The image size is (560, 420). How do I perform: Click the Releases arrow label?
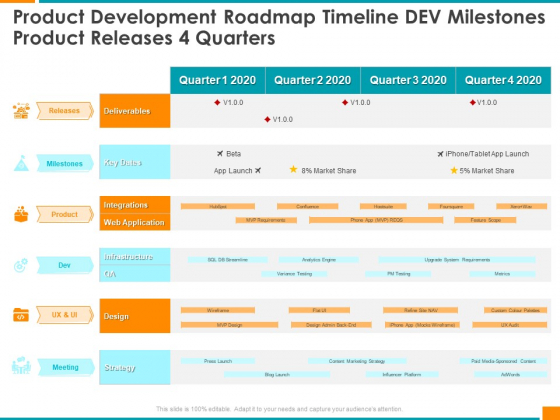click(x=65, y=111)
